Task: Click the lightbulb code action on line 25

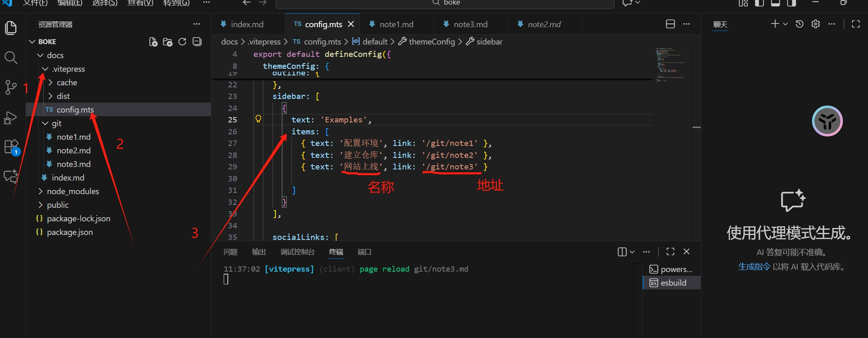Action: pos(258,119)
